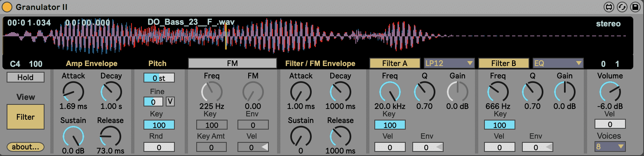The image size is (644, 156).
Task: Expand the Voices dropdown showing 8
Action: [x=610, y=147]
